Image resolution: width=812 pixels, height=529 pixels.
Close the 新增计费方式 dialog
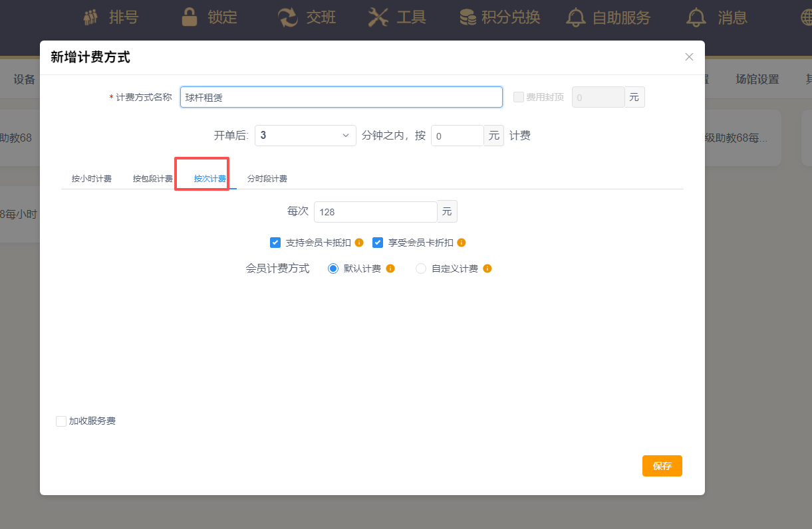click(690, 57)
